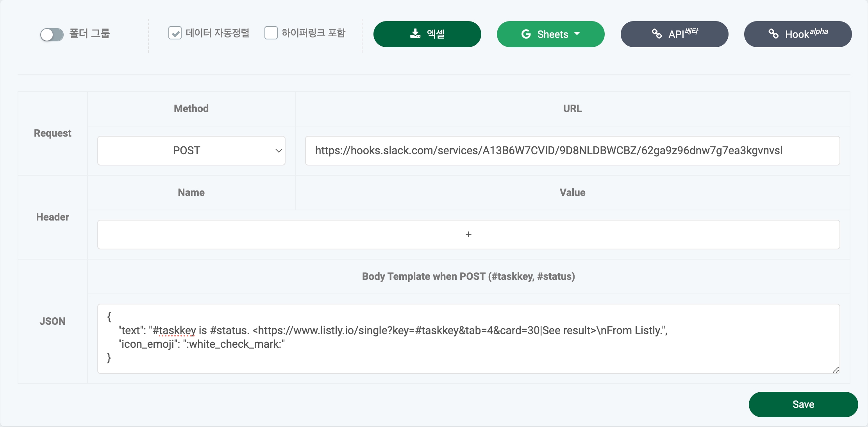This screenshot has height=427, width=868.
Task: Toggle the 폴더 그룹 switch
Action: [x=52, y=34]
